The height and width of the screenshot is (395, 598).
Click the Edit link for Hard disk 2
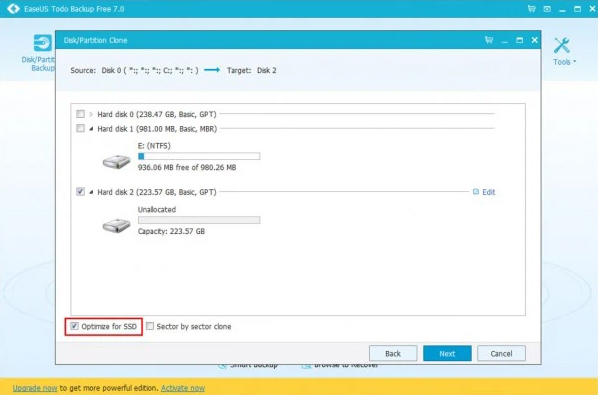(x=489, y=192)
